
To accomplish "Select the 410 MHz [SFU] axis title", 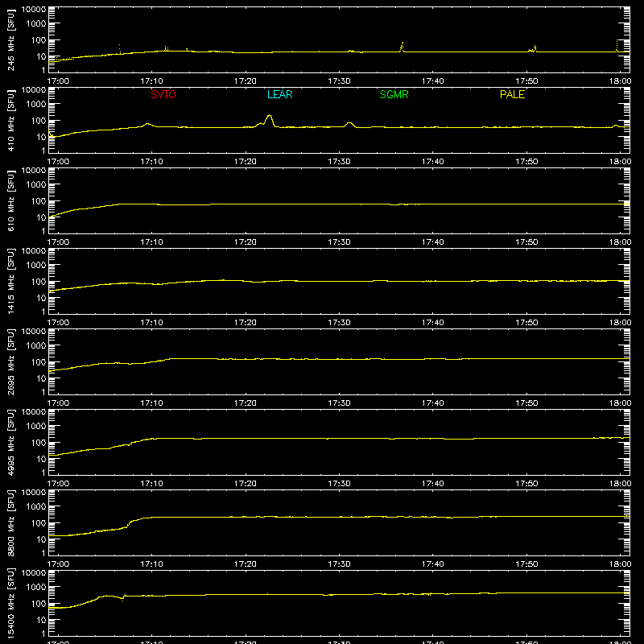I will pyautogui.click(x=10, y=120).
